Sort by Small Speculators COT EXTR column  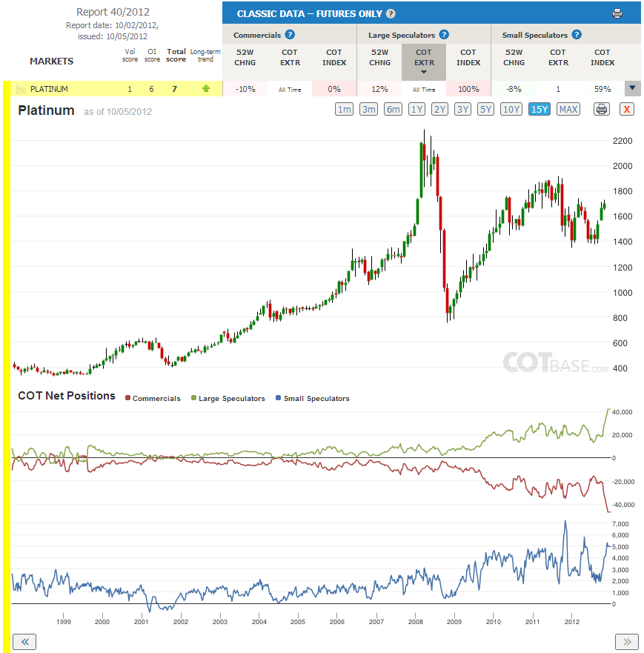[x=558, y=58]
